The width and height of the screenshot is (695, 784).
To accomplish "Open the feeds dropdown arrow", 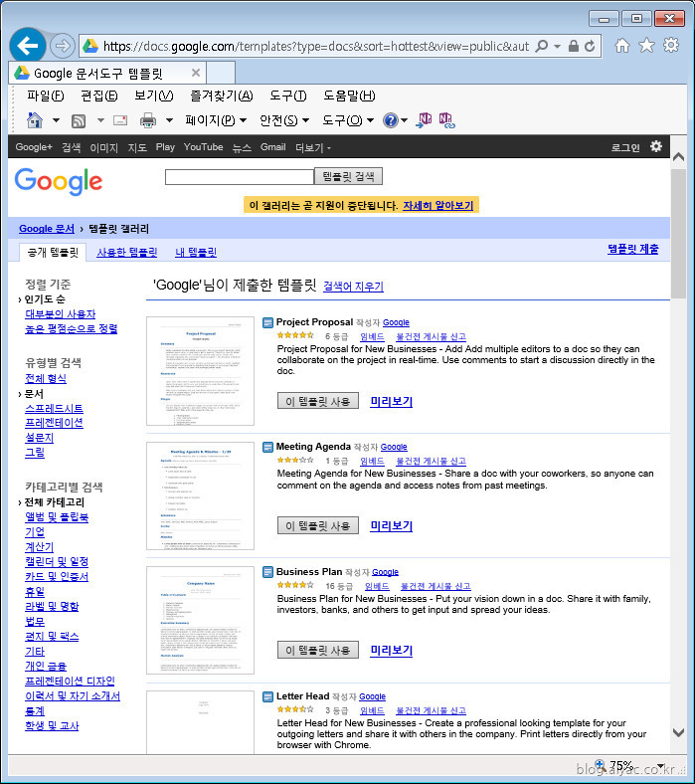I will [100, 120].
